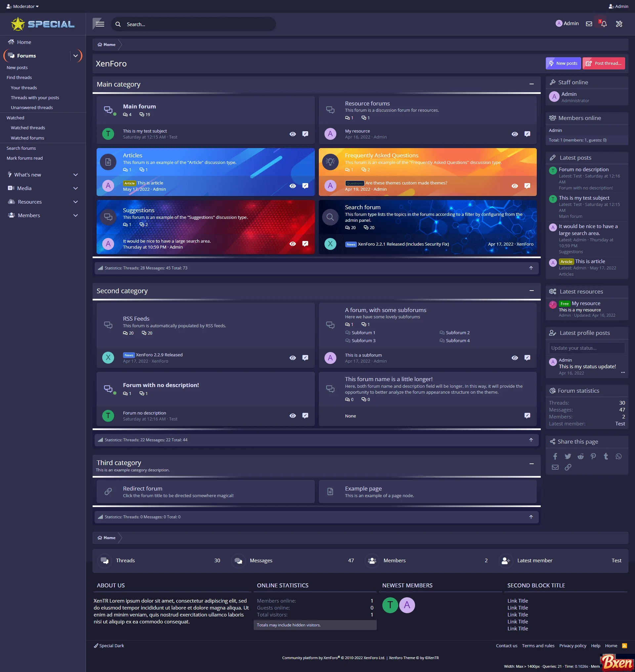Expand the What's new sidebar section
This screenshot has height=672, width=635.
tap(75, 174)
